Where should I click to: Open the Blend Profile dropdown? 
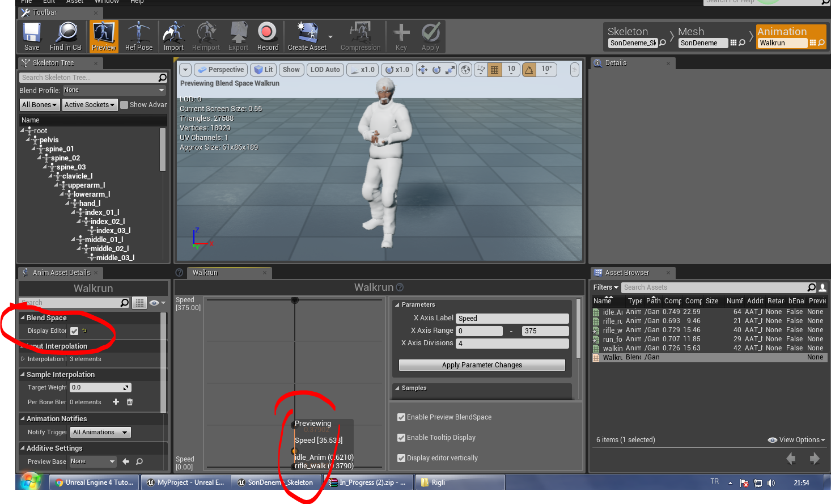tap(114, 90)
